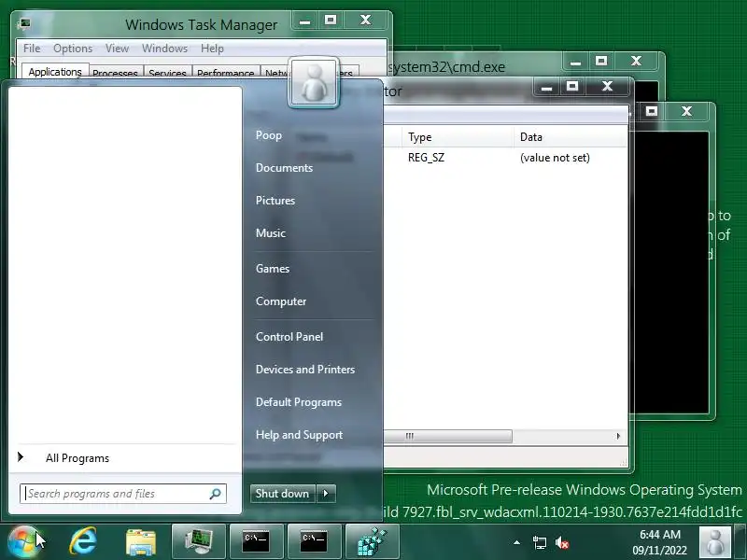The height and width of the screenshot is (560, 747).
Task: Maximize the Task Manager window
Action: coord(331,21)
